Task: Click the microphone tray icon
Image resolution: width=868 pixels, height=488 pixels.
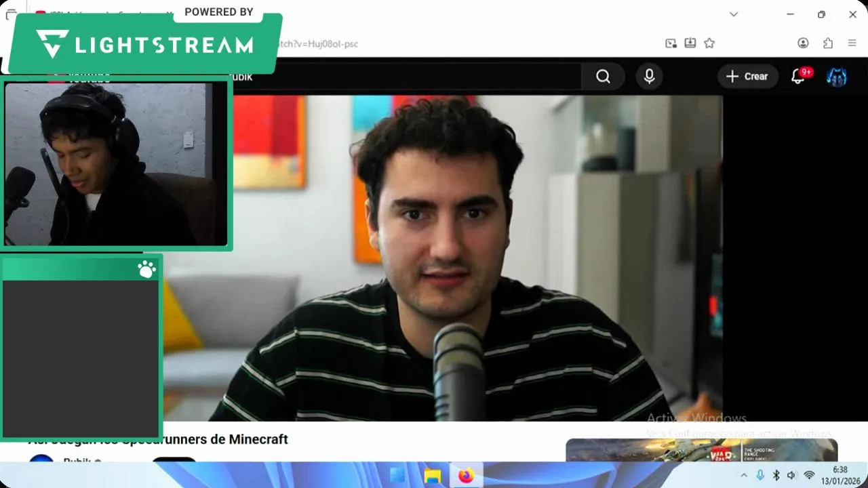Action: 760,476
